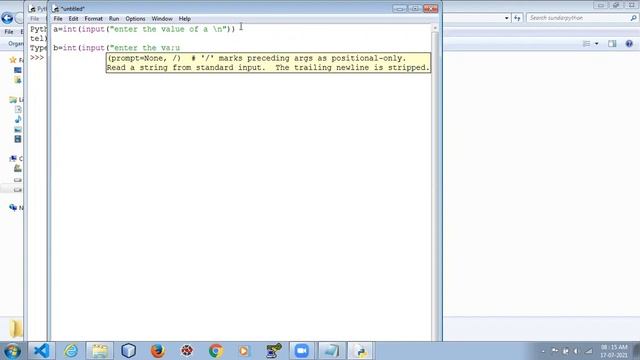
Task: Open the media player icon on taskbar
Action: click(244, 351)
